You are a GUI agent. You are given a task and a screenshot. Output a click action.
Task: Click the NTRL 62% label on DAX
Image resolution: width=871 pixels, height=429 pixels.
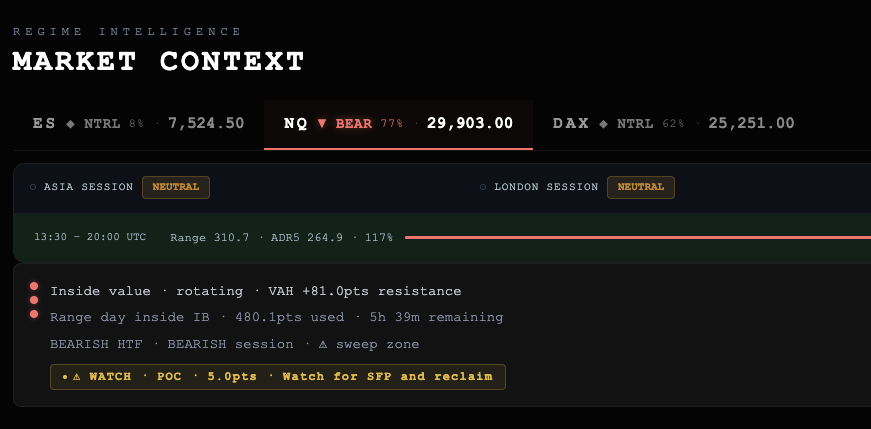[x=650, y=124]
